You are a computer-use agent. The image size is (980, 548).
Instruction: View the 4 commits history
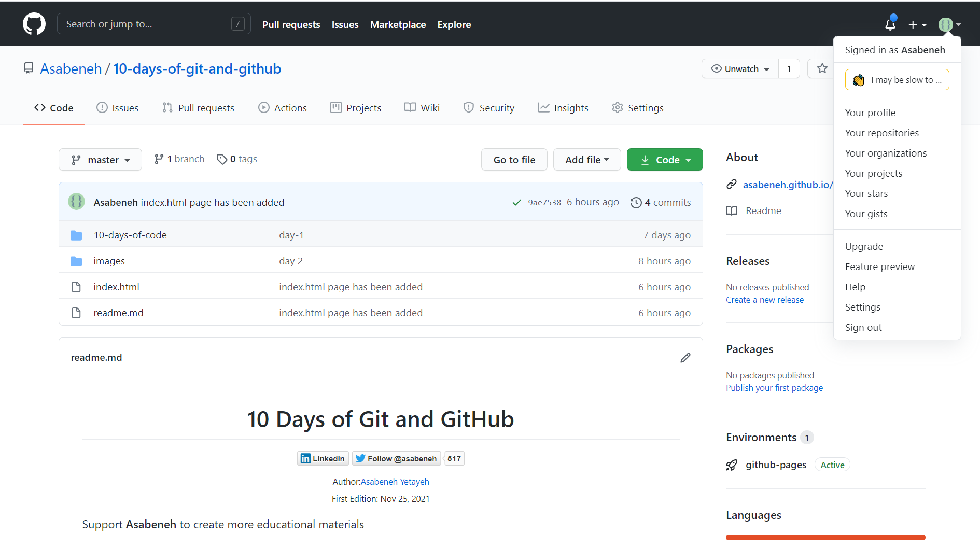pyautogui.click(x=661, y=202)
